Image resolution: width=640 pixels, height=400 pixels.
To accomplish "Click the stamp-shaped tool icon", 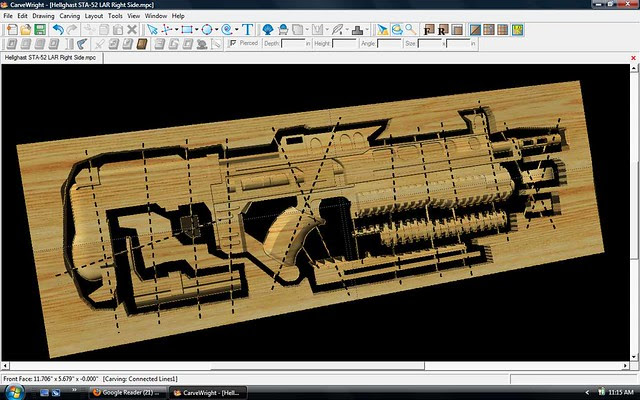I will 358,29.
